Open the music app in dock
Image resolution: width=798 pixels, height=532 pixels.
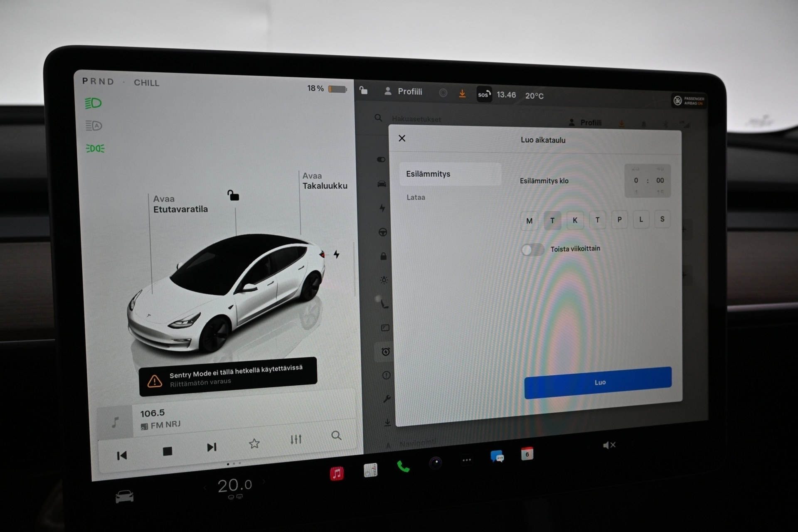pos(337,473)
